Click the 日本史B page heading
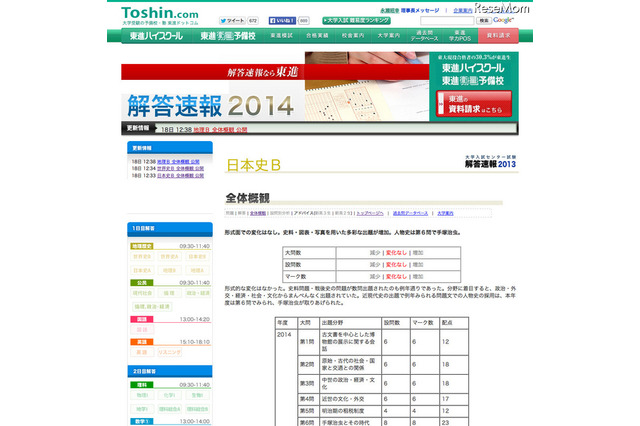This screenshot has width=640, height=426. [253, 165]
